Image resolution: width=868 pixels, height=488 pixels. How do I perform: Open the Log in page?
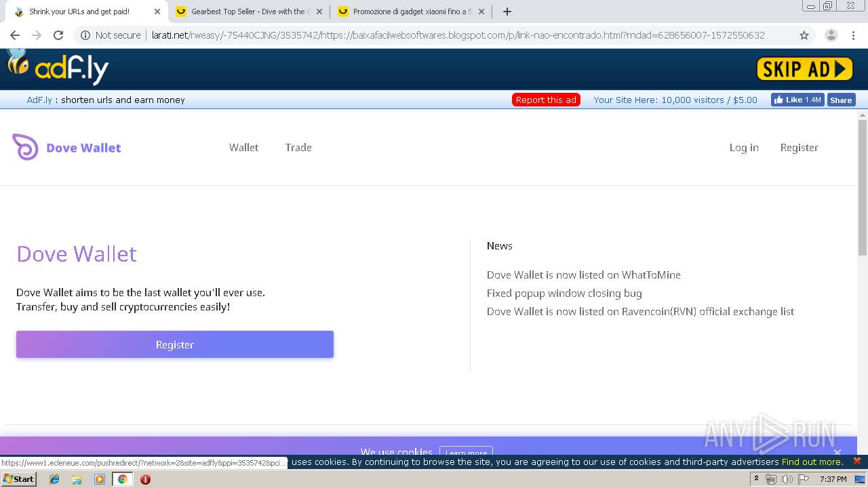(x=744, y=147)
